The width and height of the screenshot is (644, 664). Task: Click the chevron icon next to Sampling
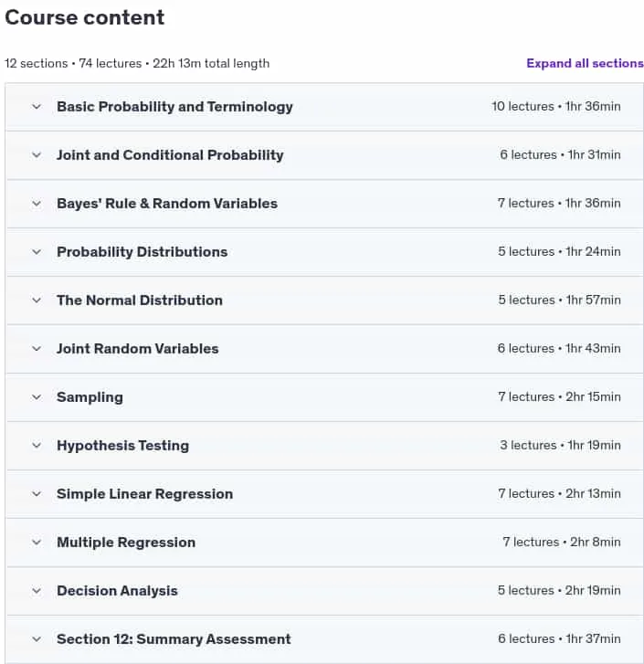point(37,396)
